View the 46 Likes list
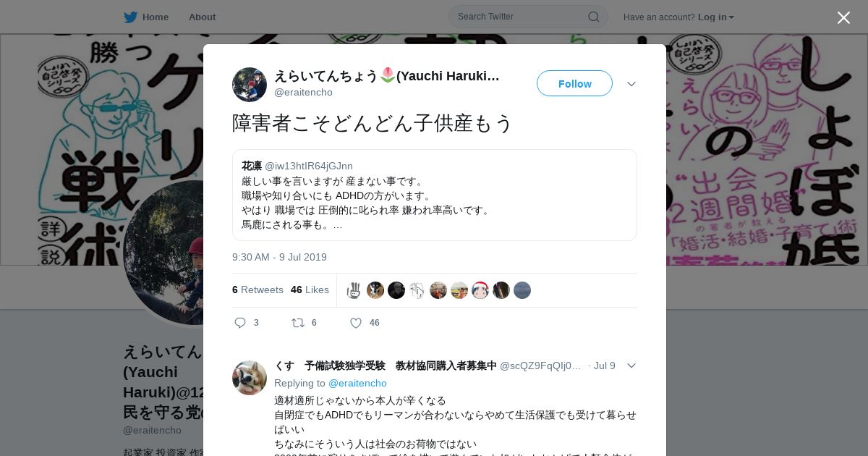 pyautogui.click(x=310, y=290)
